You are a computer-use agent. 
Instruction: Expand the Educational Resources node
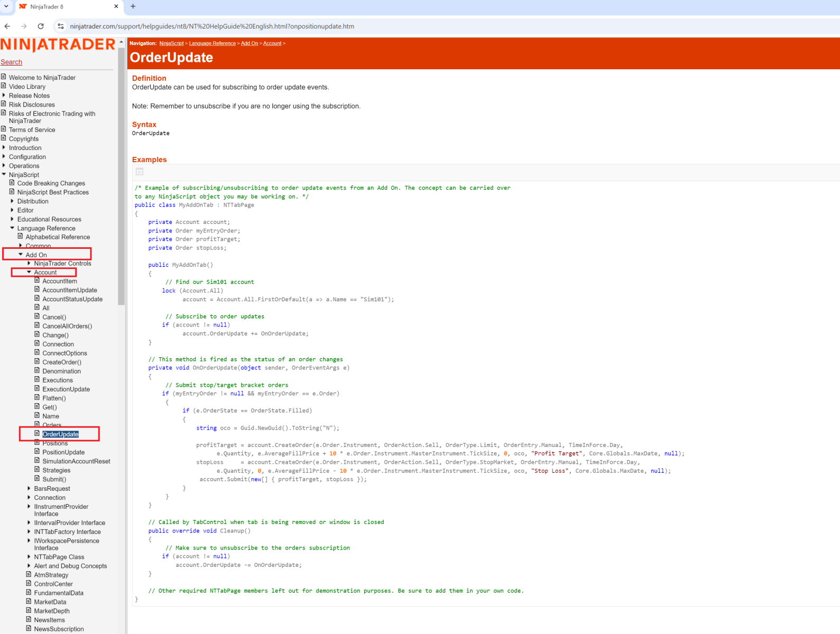12,219
